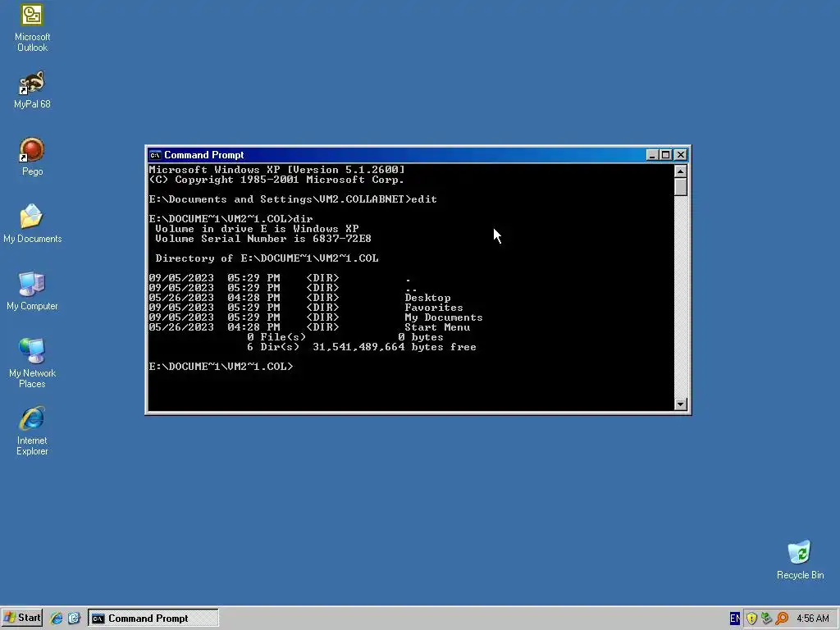The height and width of the screenshot is (630, 840).
Task: Click the 'My Documents' entry in dir listing
Action: click(x=444, y=317)
